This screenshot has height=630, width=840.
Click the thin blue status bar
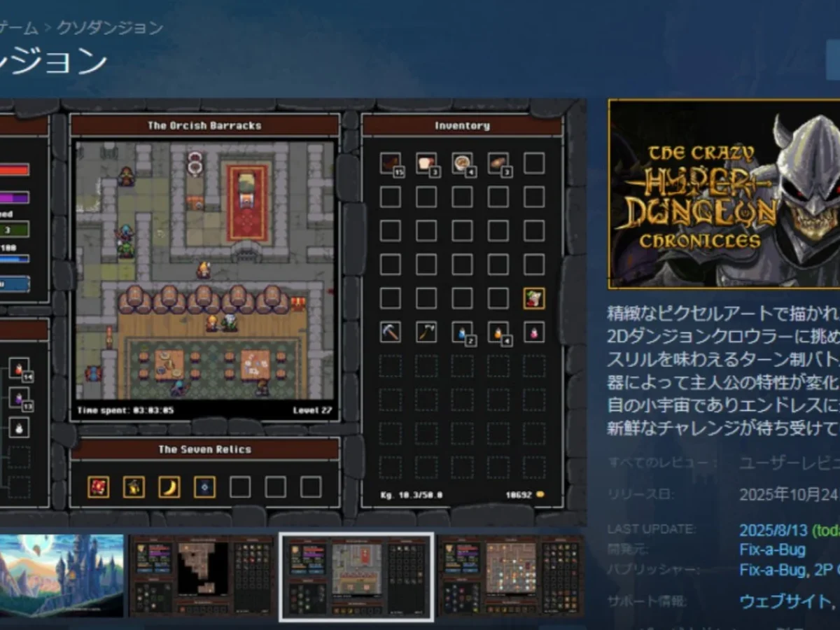pyautogui.click(x=14, y=258)
